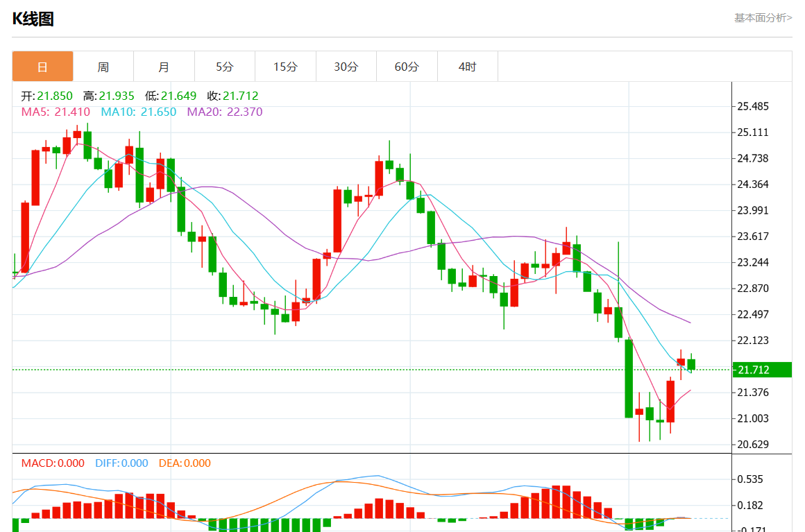Select the 日 daily chart tab
The height and width of the screenshot is (532, 805).
[x=42, y=66]
